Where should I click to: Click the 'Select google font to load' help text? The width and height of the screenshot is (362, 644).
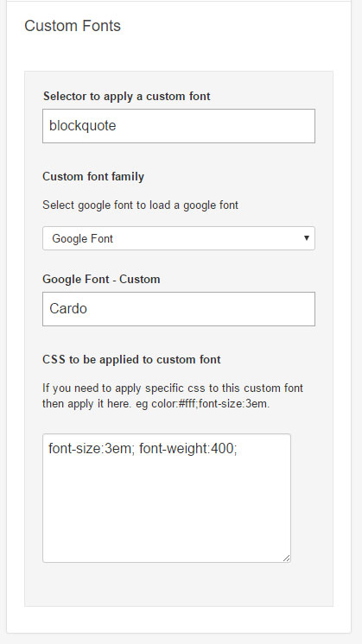coord(140,205)
